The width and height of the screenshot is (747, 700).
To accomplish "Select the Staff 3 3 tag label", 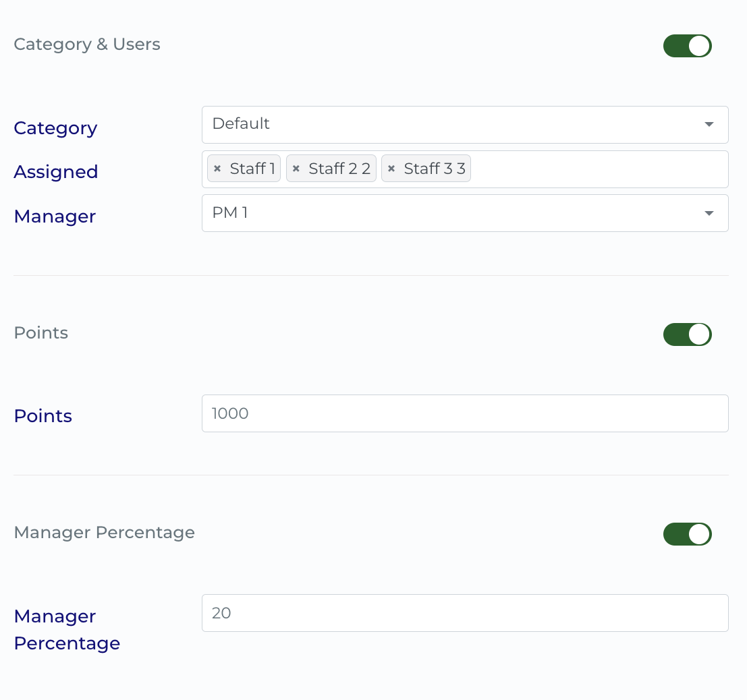I will (435, 169).
